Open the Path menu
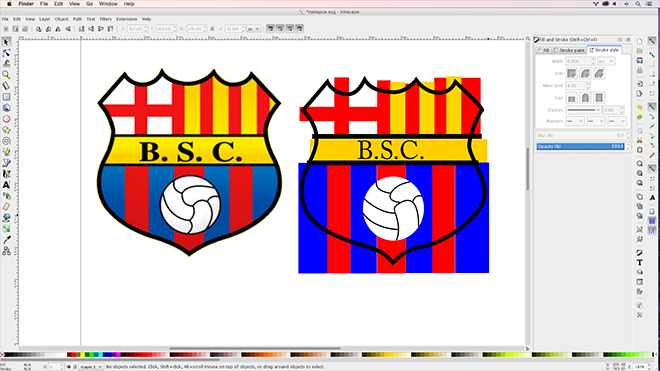 [77, 19]
